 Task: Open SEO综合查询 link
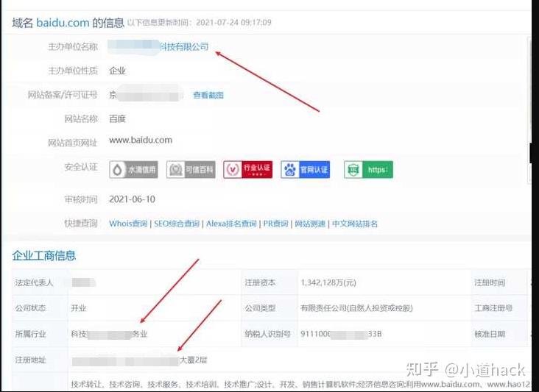pos(177,224)
